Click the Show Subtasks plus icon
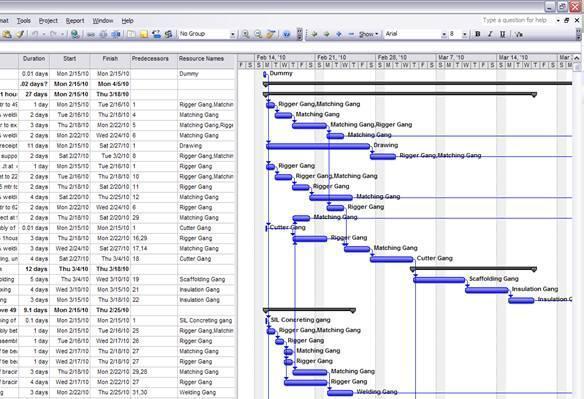The image size is (584, 399). [339, 34]
